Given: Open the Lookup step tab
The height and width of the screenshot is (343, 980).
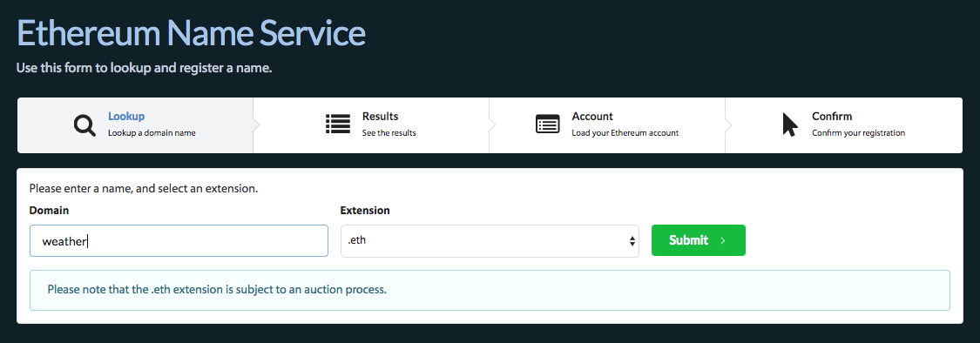Looking at the screenshot, I should 135,125.
